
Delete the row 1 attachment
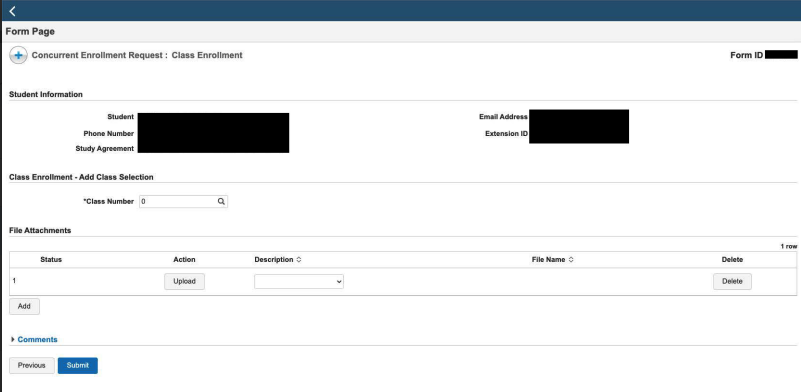tap(732, 282)
